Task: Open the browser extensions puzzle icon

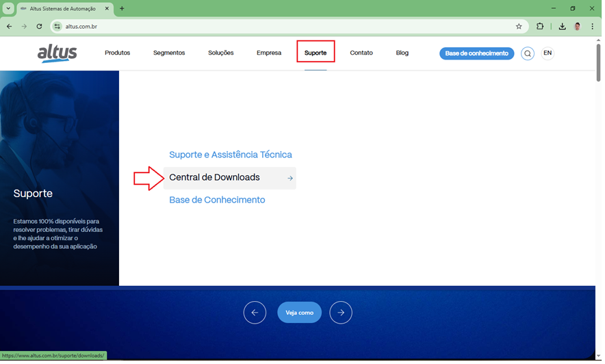Action: tap(540, 27)
